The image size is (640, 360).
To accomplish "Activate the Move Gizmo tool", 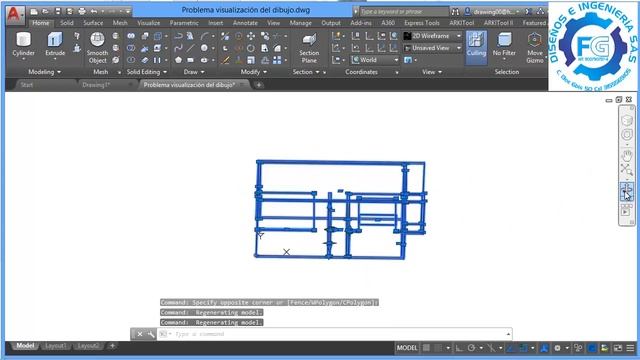I will (x=535, y=47).
